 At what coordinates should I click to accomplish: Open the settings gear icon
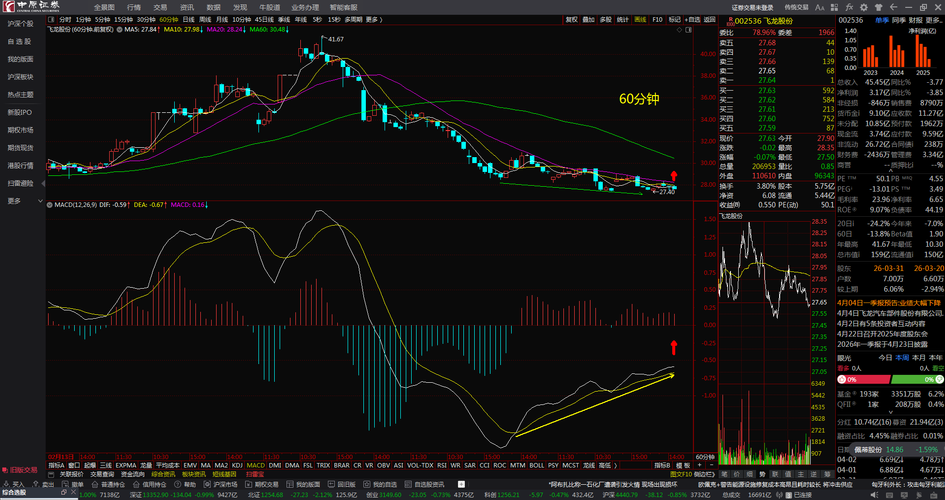click(x=864, y=7)
